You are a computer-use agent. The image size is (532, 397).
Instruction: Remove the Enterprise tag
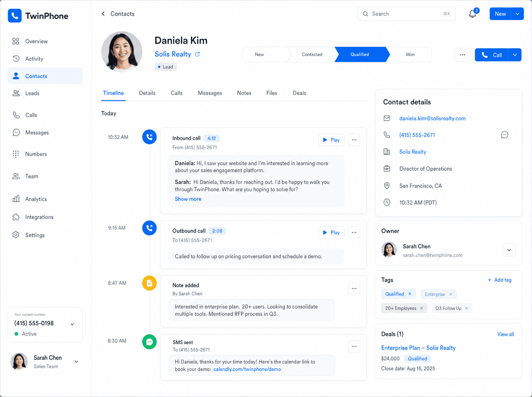tap(451, 294)
